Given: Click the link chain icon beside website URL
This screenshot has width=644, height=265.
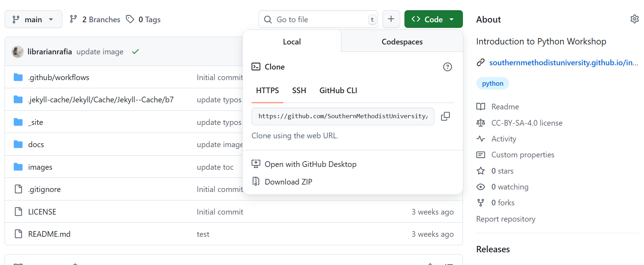Looking at the screenshot, I should 481,62.
